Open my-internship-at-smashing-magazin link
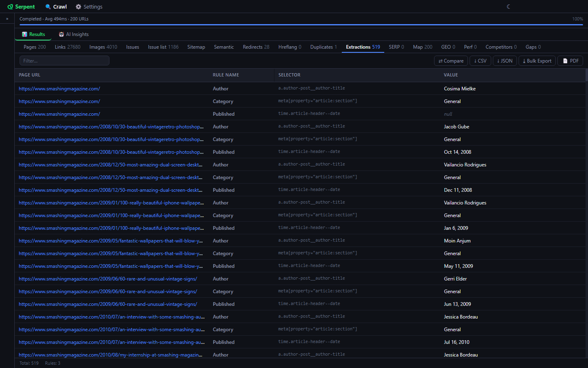The height and width of the screenshot is (368, 588). click(110, 355)
